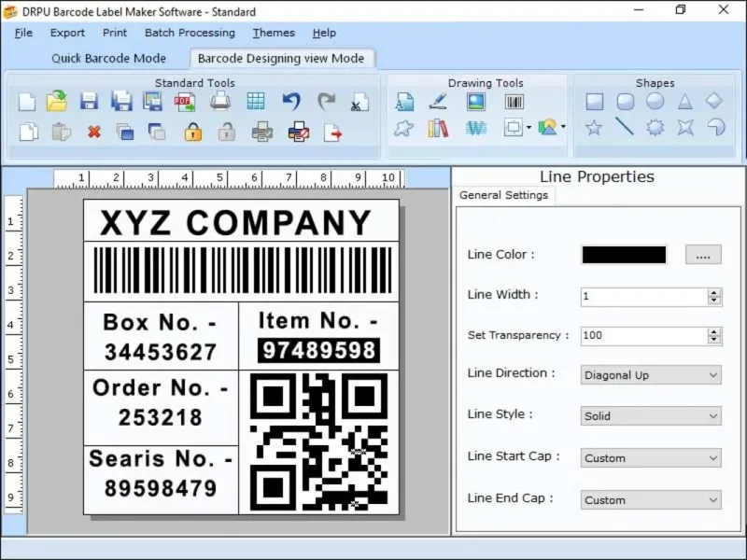Decrease Set Transparency with the down arrow
747x560 pixels.
713,339
